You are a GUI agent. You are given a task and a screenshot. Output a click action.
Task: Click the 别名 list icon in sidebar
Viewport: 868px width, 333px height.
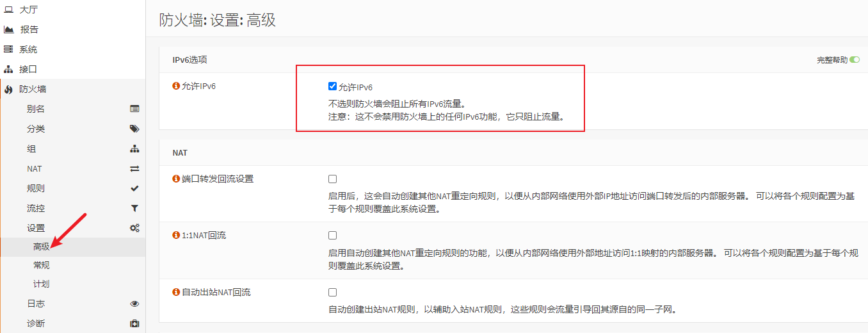tap(134, 109)
